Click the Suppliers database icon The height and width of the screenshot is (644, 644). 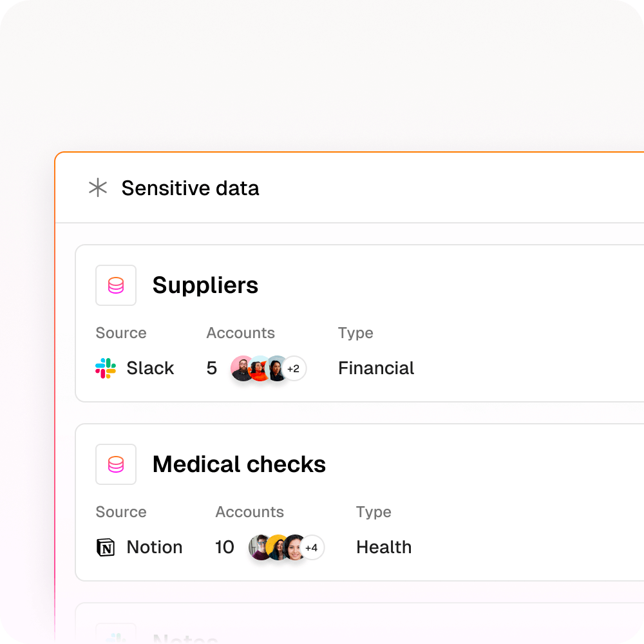pos(116,285)
